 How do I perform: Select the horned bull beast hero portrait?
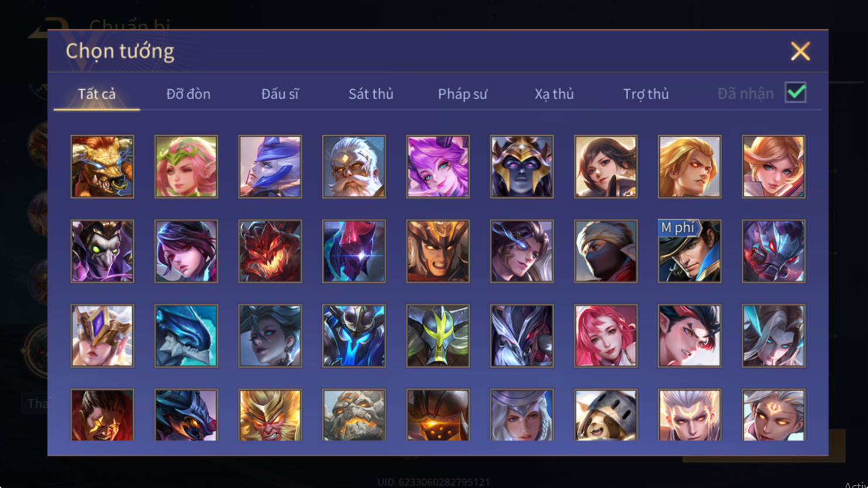[102, 167]
